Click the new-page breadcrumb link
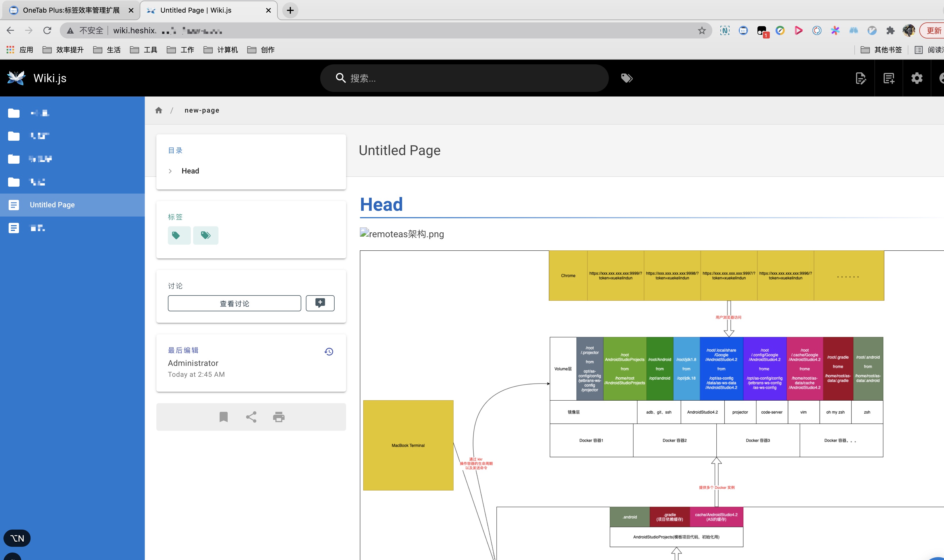 click(202, 110)
